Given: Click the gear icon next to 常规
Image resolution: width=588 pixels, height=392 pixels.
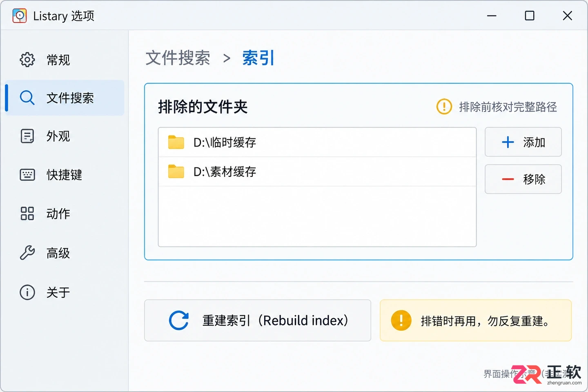Looking at the screenshot, I should coord(27,60).
